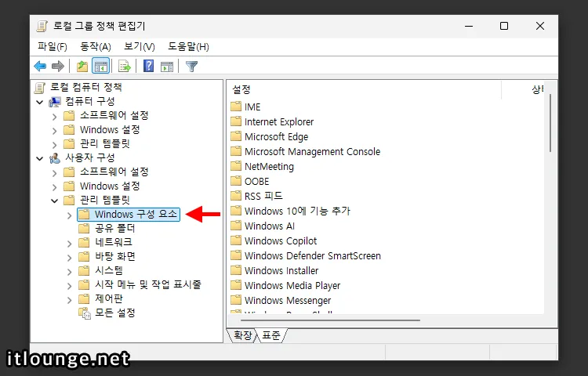The image size is (588, 376).
Task: Click the 로컬 컴퓨터 정책 root icon
Action: coord(40,88)
